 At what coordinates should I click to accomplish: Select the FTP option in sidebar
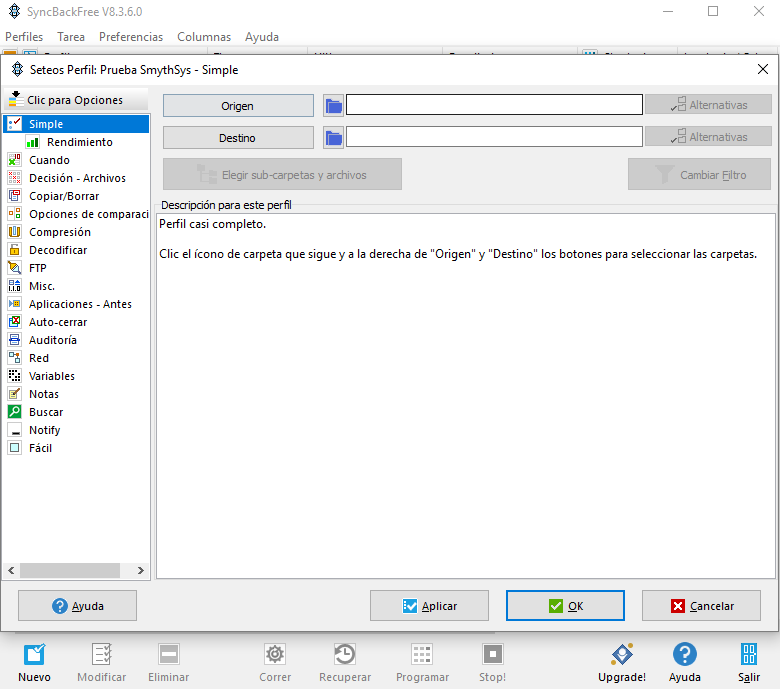point(37,268)
